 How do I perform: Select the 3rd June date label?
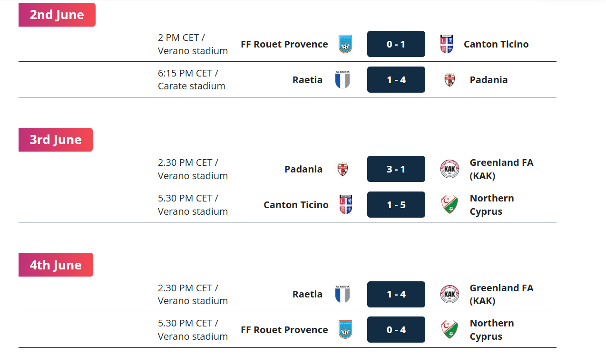point(56,140)
